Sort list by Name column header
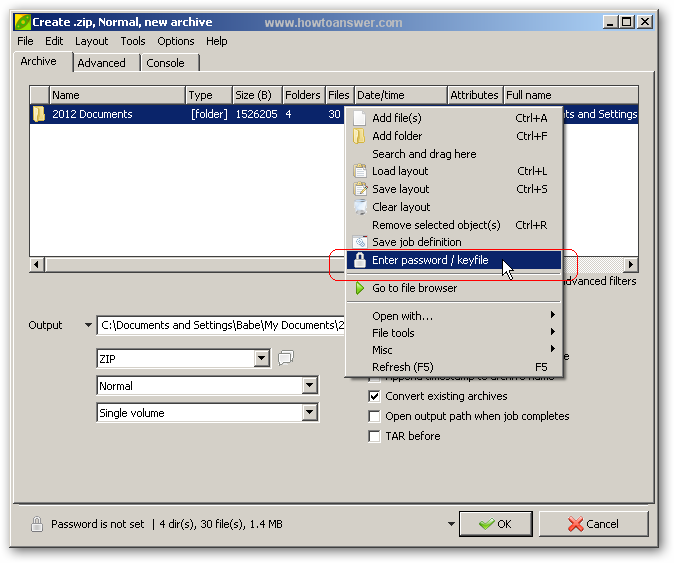The width and height of the screenshot is (674, 563). pos(117,95)
